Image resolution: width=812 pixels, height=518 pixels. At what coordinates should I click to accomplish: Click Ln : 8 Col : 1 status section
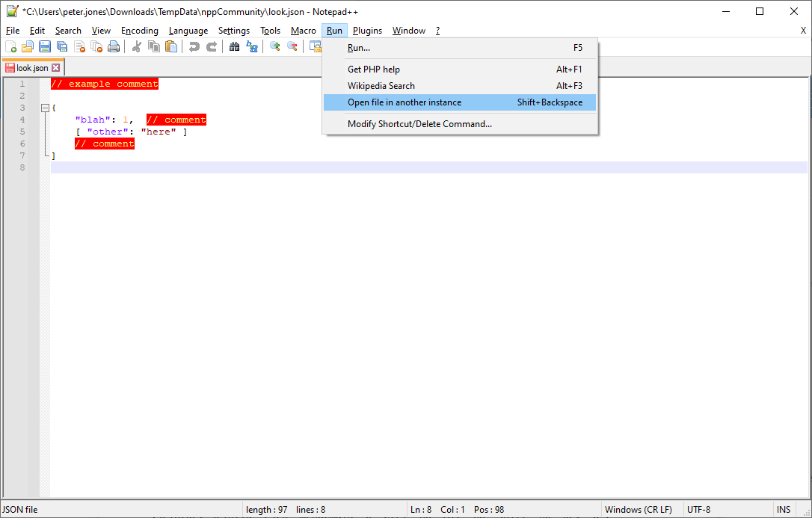[437, 510]
